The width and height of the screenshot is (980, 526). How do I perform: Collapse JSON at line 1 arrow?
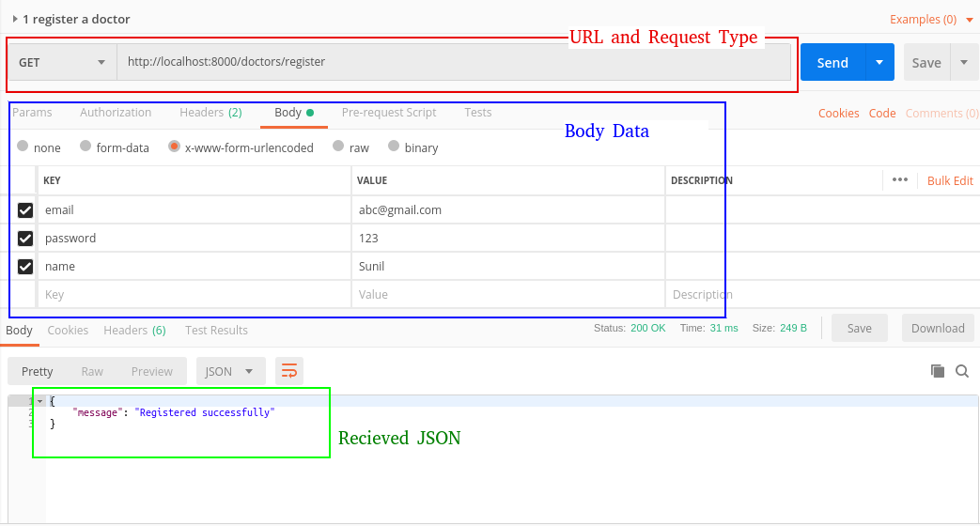click(40, 401)
